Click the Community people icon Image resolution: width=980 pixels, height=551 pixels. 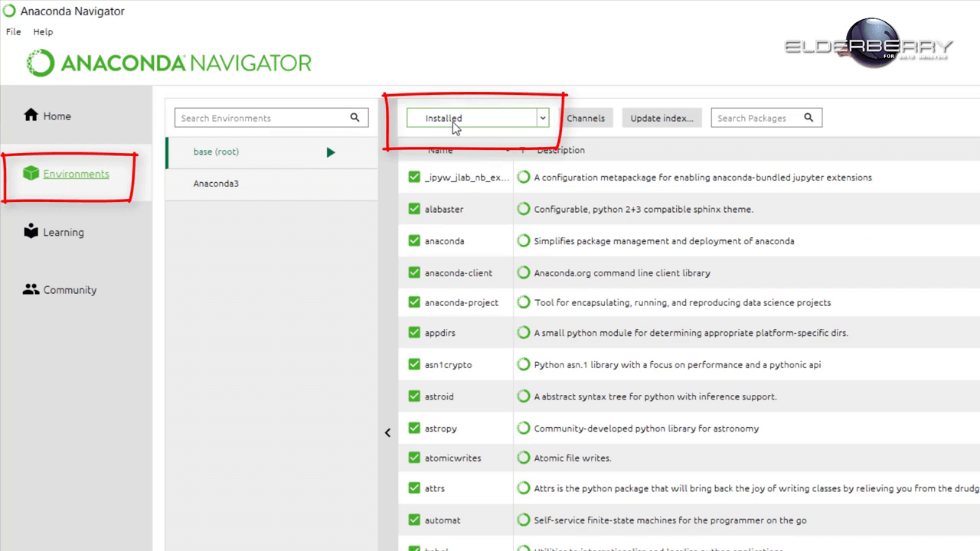pyautogui.click(x=31, y=290)
